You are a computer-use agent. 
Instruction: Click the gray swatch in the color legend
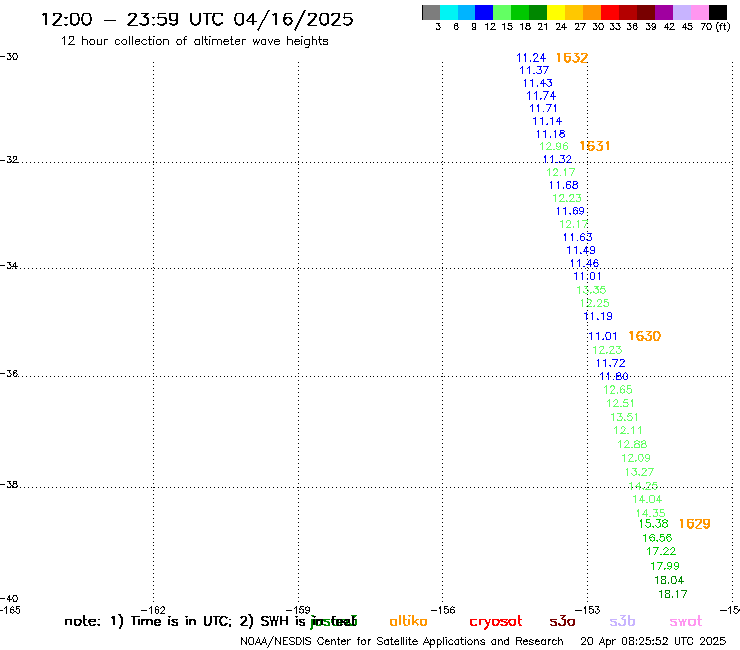click(x=431, y=12)
